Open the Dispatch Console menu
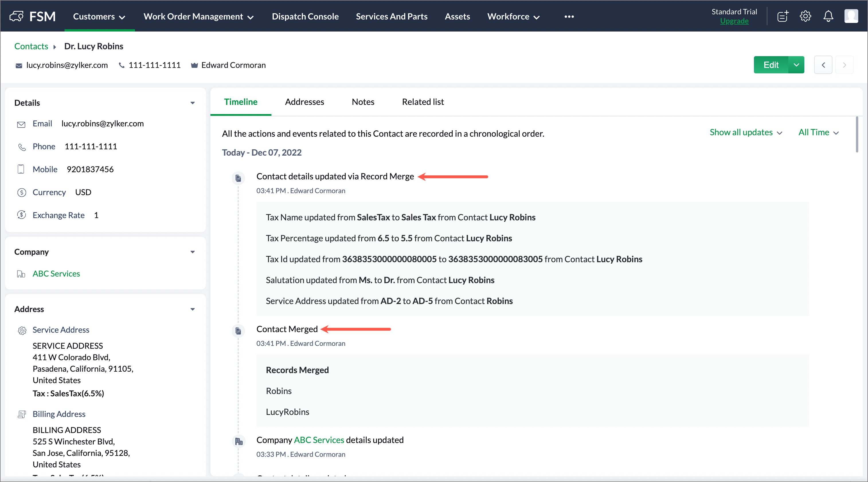868x482 pixels. (x=305, y=17)
